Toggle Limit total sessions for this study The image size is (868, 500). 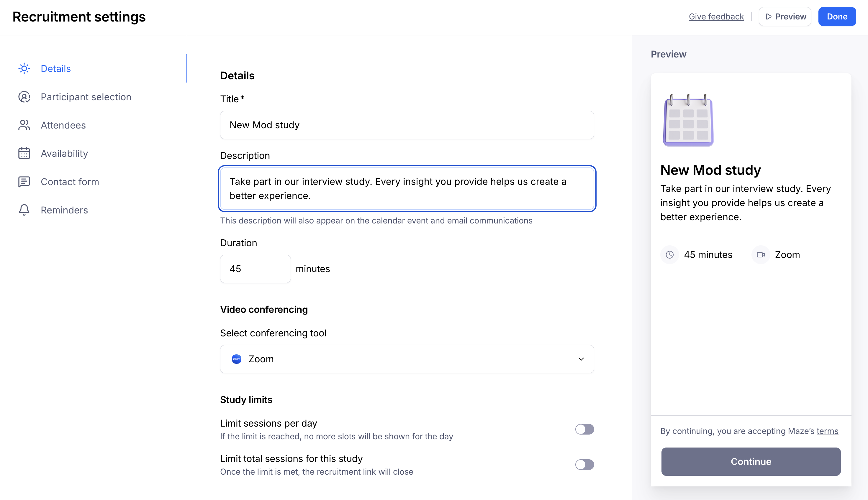584,465
